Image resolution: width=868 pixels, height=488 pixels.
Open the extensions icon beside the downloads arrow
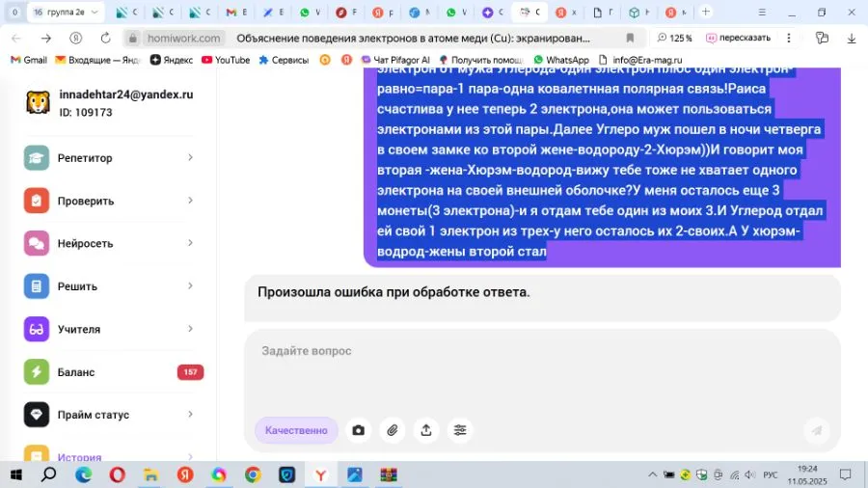coord(822,38)
